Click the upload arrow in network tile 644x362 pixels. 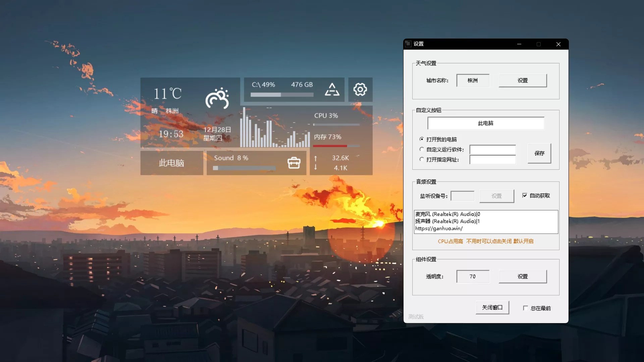click(x=316, y=158)
